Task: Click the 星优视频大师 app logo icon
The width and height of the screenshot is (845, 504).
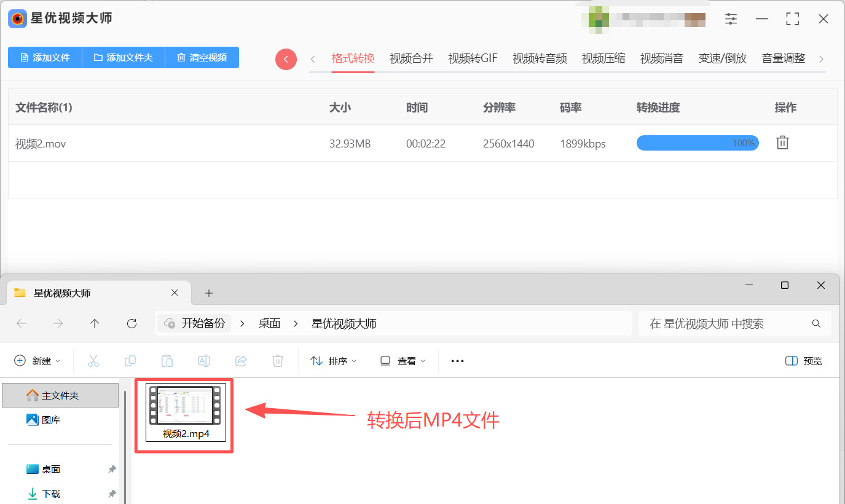Action: pos(17,18)
